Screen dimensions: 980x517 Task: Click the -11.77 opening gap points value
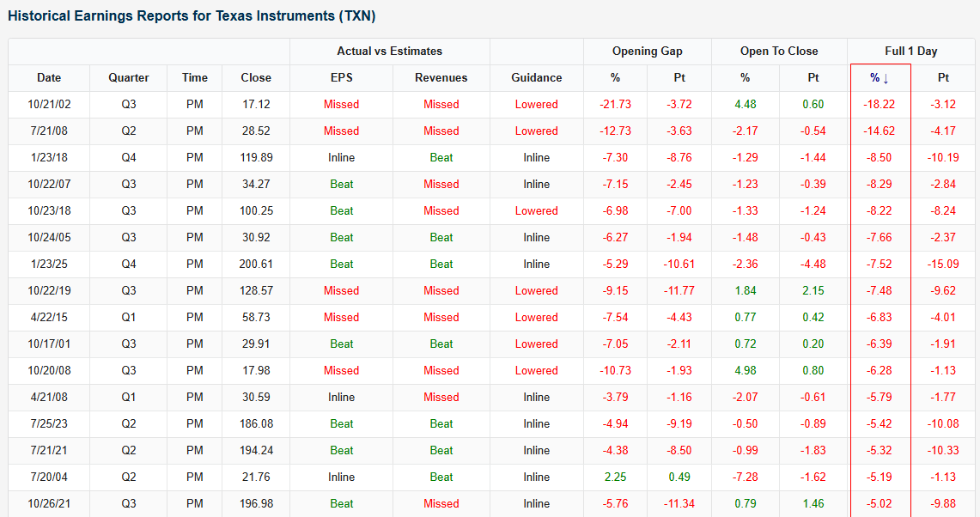[679, 290]
